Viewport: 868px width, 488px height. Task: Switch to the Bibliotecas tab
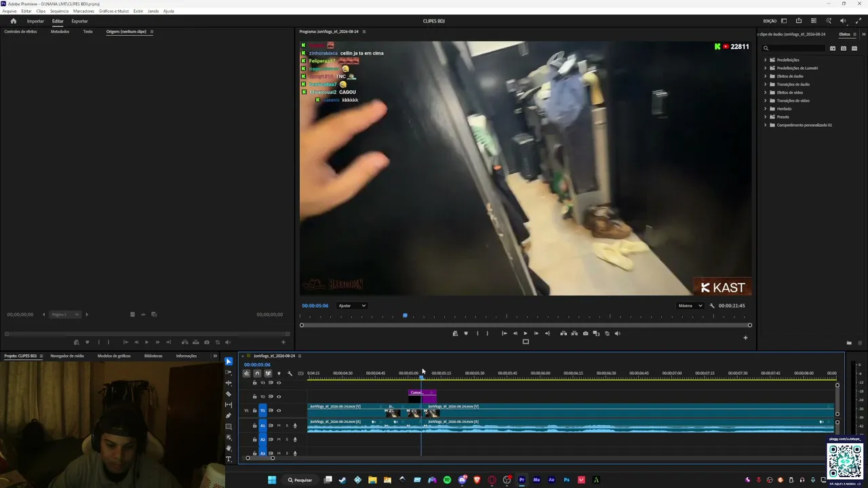[153, 356]
